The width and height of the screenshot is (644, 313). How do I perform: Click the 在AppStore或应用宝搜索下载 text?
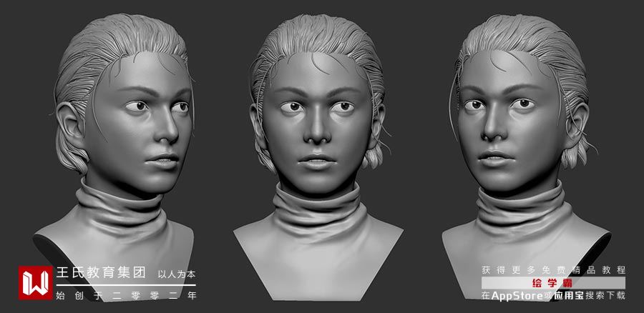[x=553, y=295]
